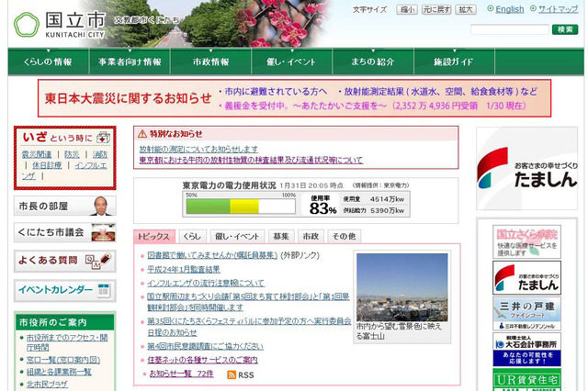Shrink text size with 縮小 button
588x391 pixels.
tap(407, 9)
